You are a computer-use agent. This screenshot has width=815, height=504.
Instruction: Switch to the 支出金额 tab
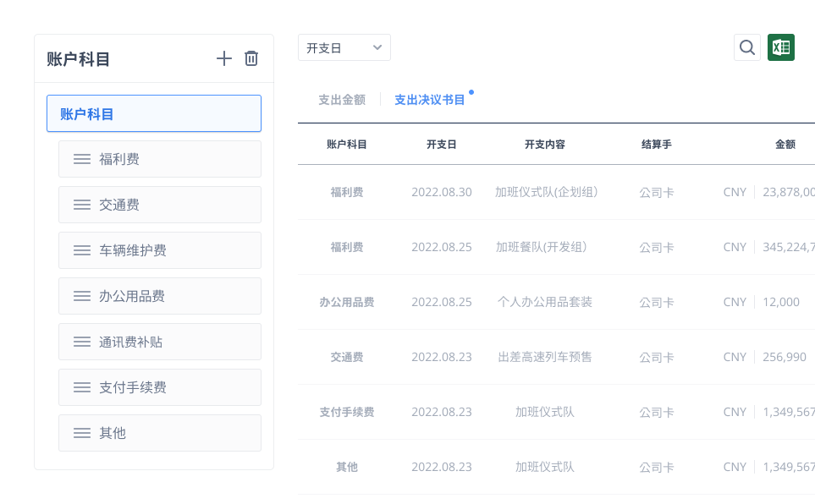[x=342, y=100]
